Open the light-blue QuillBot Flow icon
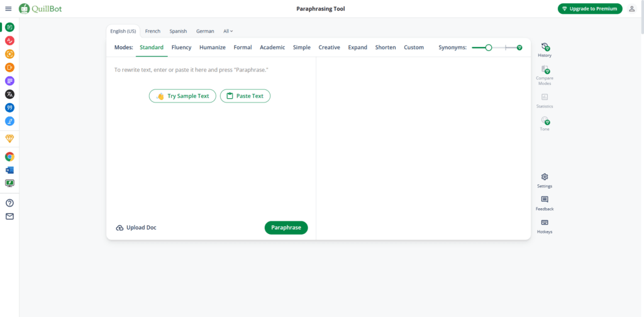 click(x=9, y=121)
